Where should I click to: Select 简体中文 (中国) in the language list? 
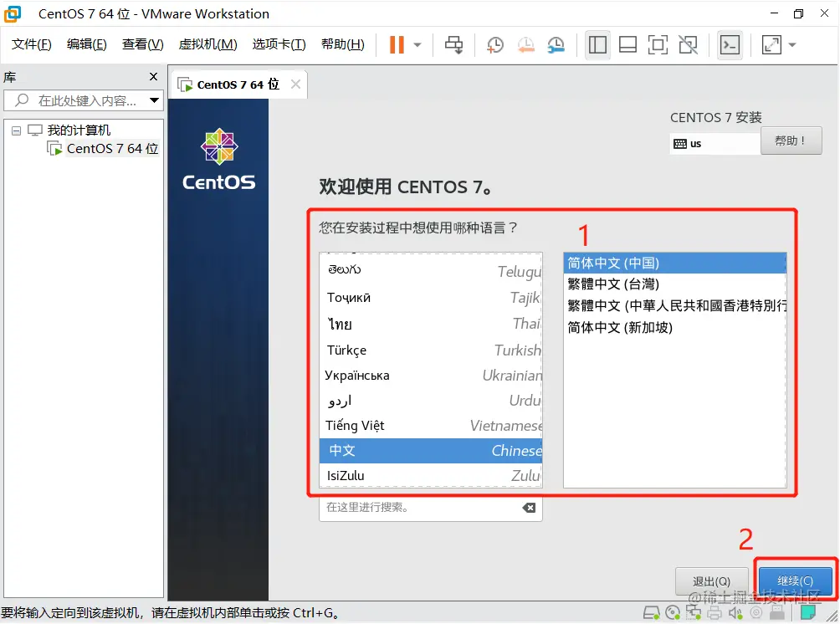tap(674, 262)
